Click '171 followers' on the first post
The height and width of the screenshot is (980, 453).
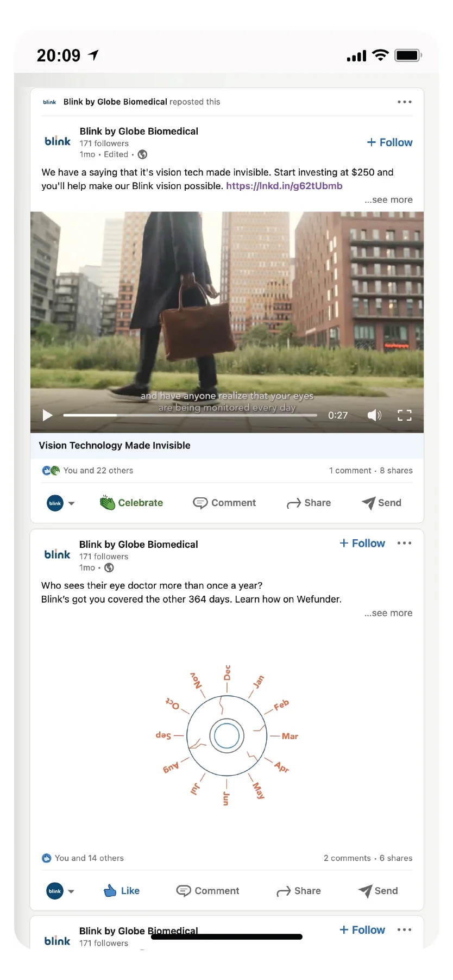pyautogui.click(x=104, y=143)
